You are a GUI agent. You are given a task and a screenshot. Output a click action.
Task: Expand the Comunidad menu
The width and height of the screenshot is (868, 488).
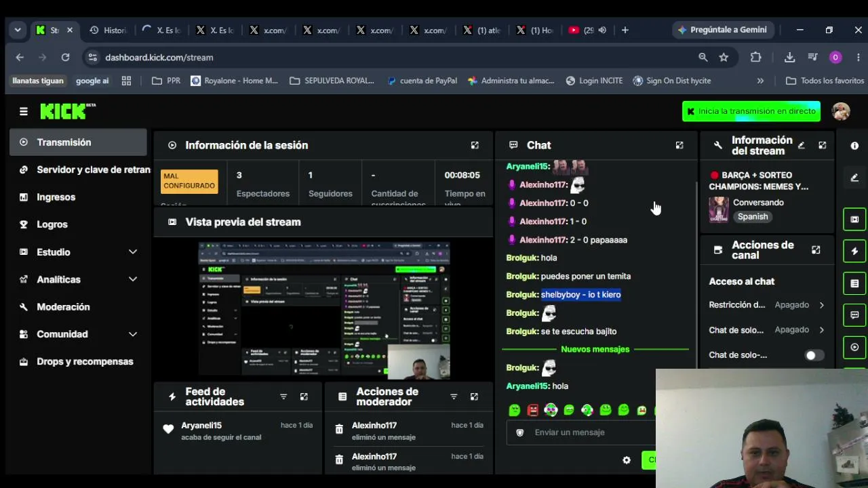coord(133,334)
